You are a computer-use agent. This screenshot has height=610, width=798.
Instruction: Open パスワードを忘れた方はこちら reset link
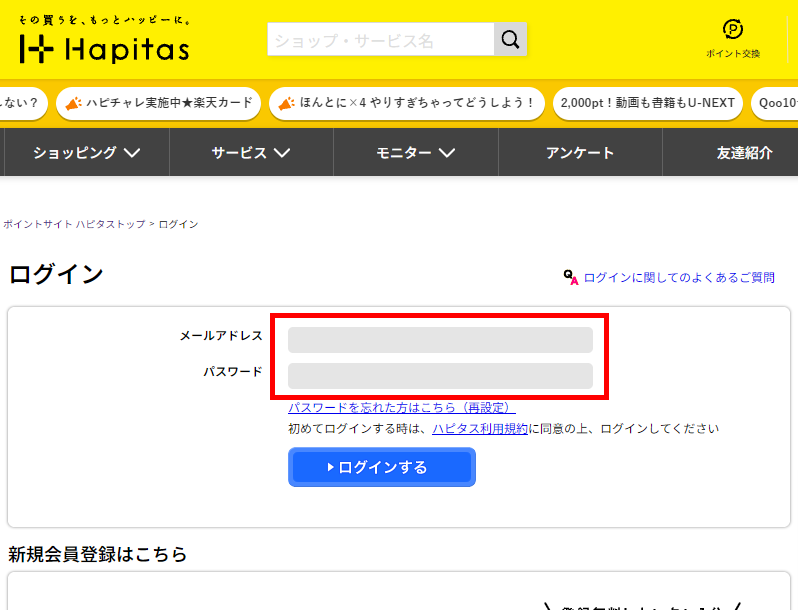402,408
